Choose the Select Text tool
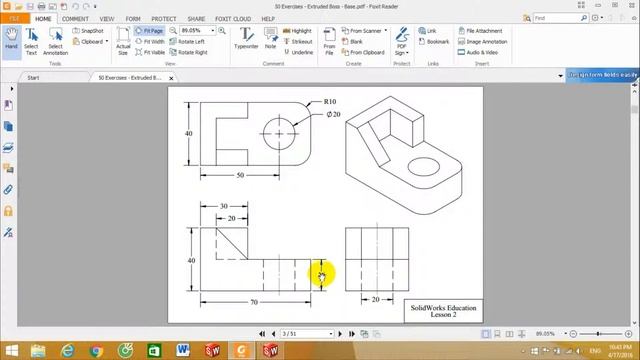This screenshot has width=640, height=360. click(x=31, y=41)
